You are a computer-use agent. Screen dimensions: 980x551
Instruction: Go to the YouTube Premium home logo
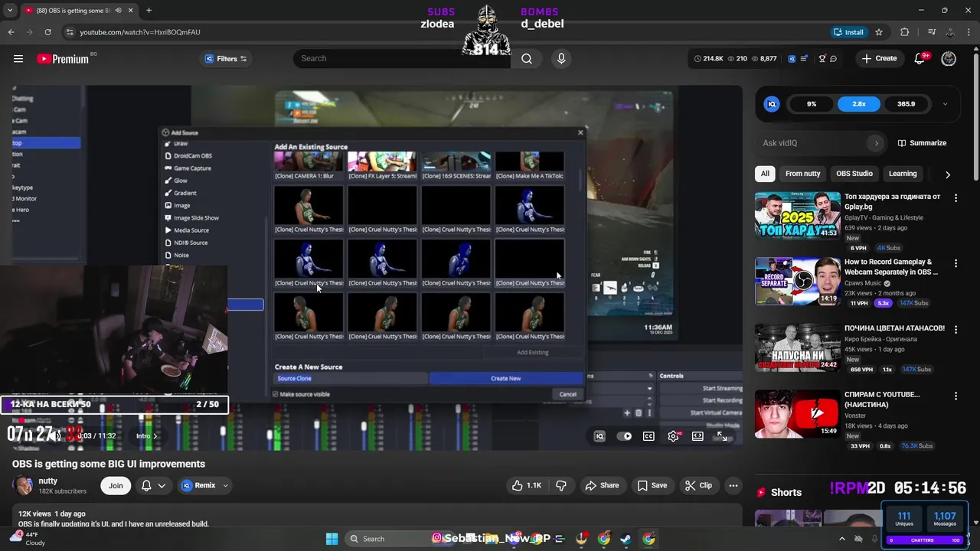pyautogui.click(x=63, y=59)
